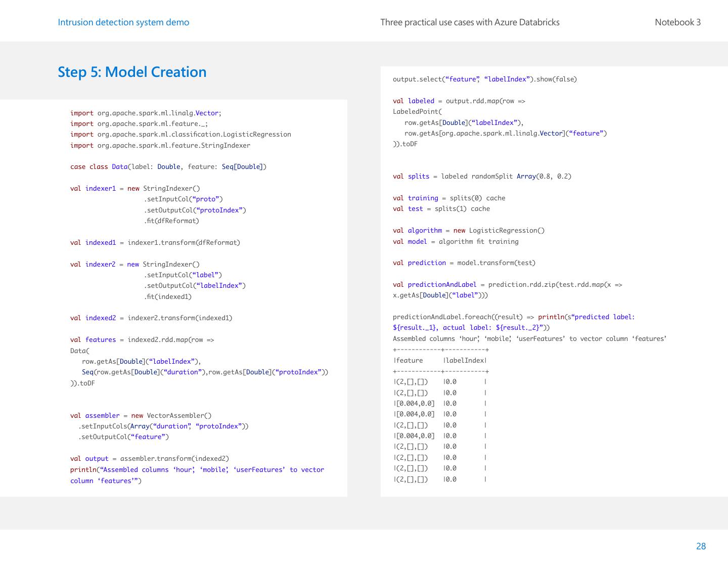Click the Intrusion detection system demo header
Screen dimensions: 728x563
coord(123,22)
